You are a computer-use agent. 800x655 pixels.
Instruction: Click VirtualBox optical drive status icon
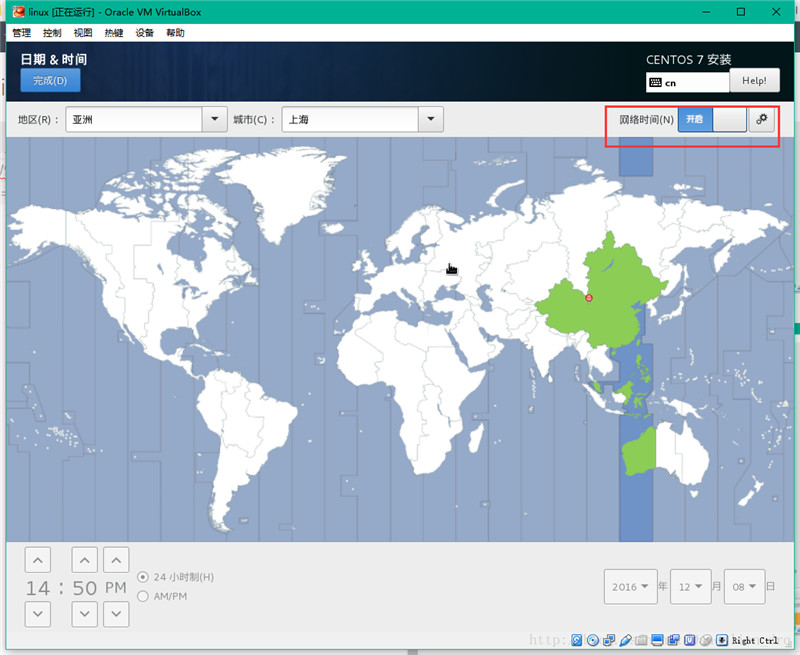[x=593, y=640]
